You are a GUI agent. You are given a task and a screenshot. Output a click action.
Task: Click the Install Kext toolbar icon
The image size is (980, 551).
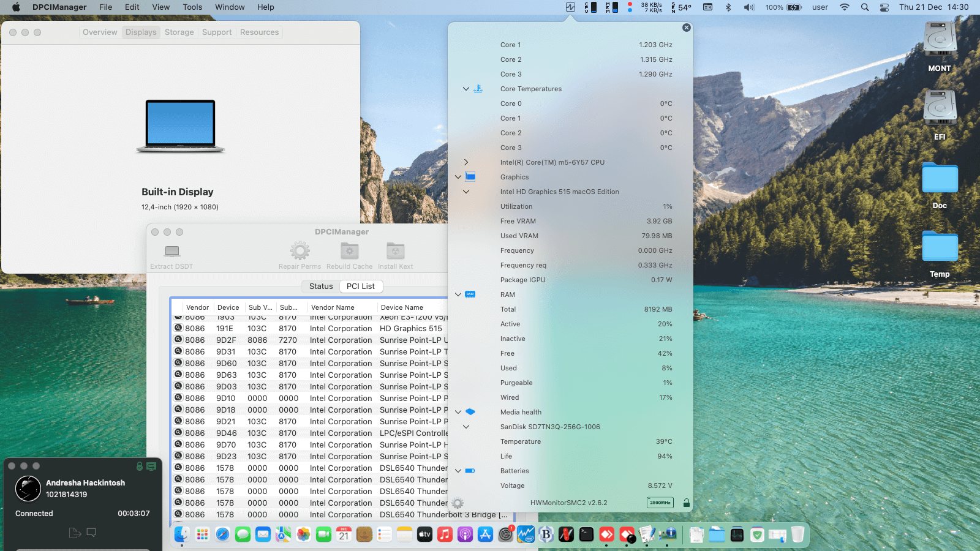(395, 251)
